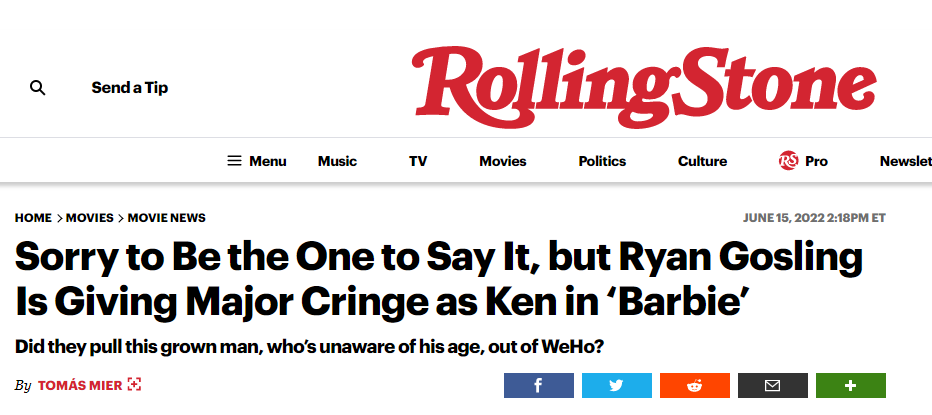
Task: Open the Movies section
Action: [503, 161]
